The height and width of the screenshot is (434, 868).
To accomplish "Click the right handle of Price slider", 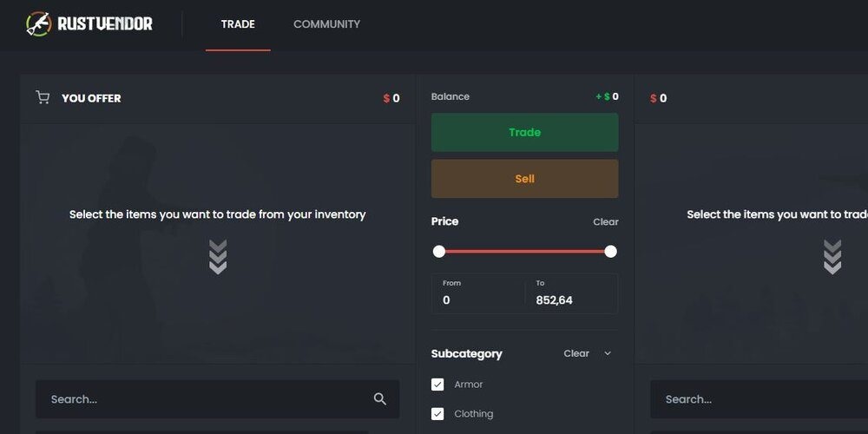I will pyautogui.click(x=610, y=252).
